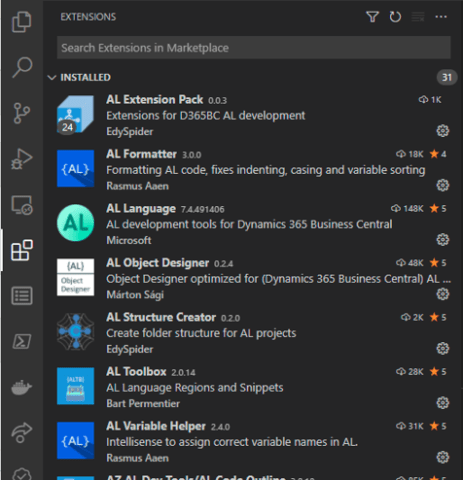The image size is (463, 480).
Task: Select the AL Structure Creator title
Action: coord(161,317)
